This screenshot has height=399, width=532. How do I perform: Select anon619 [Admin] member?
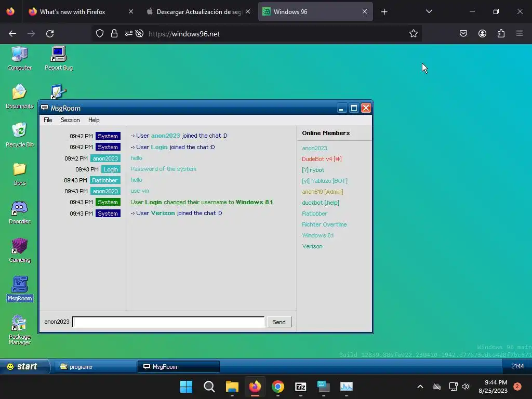point(322,192)
